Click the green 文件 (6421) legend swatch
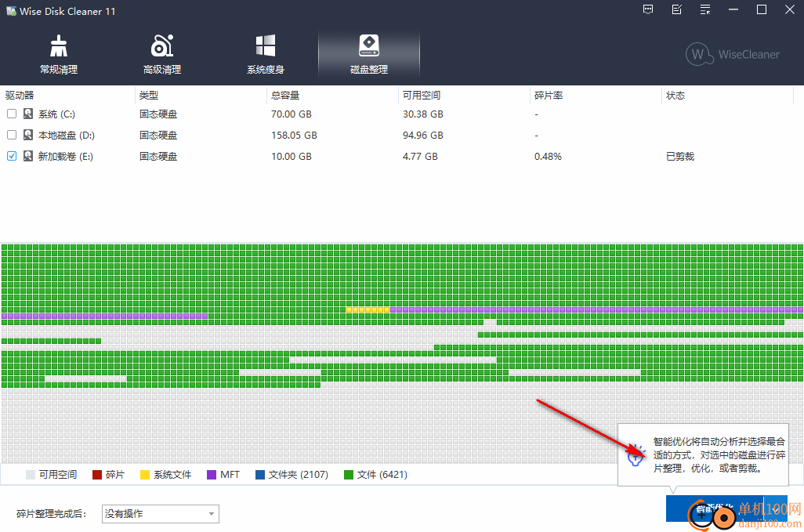 tap(349, 475)
